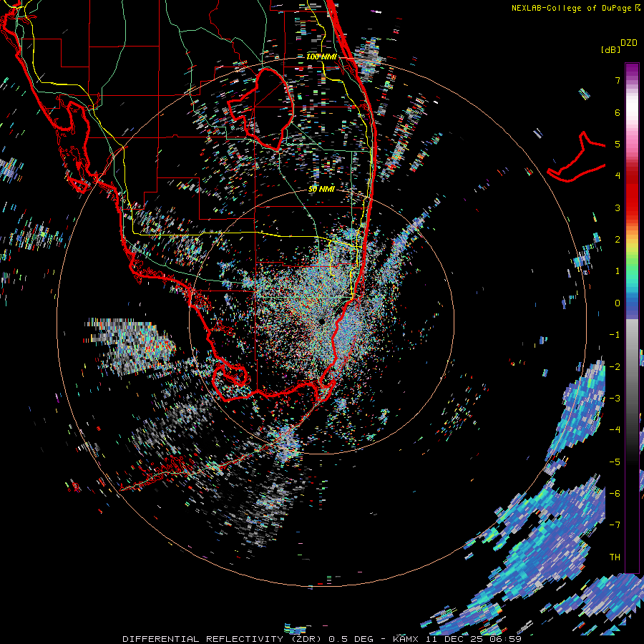This screenshot has width=644, height=644.
Task: Click the "-3" value on the dB scale
Action: 615,399
